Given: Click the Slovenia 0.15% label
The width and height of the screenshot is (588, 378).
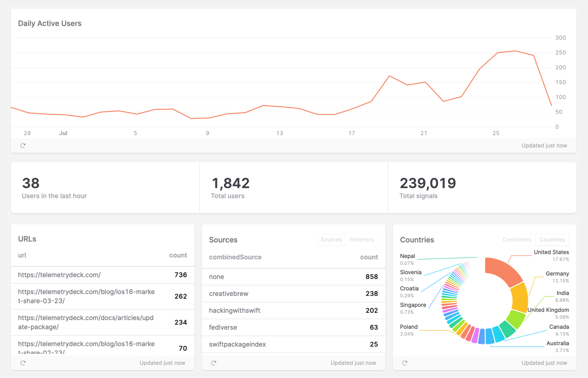Looking at the screenshot, I should click(x=411, y=275).
